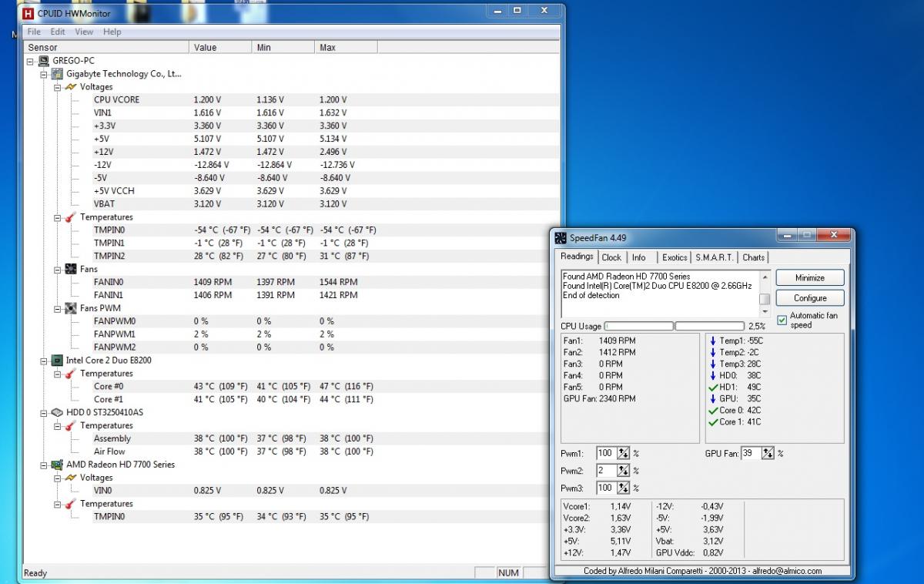Collapse the AMD Radeon HD 7700 node
This screenshot has height=584, width=924.
click(x=44, y=465)
